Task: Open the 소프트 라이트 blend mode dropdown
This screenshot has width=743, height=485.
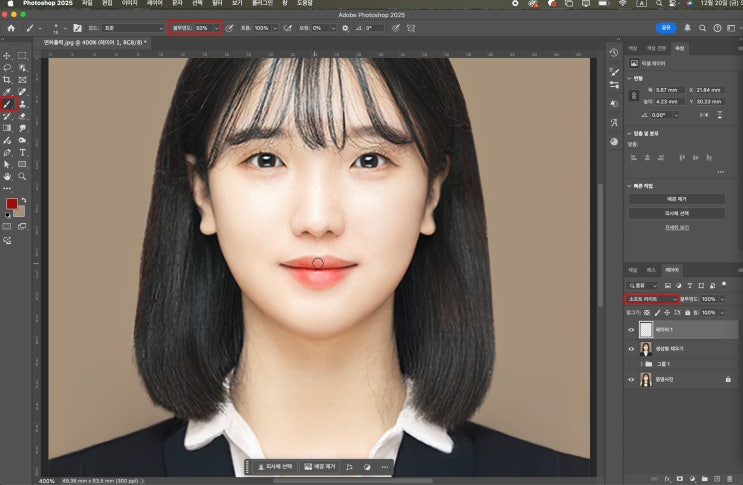Action: pyautogui.click(x=652, y=299)
